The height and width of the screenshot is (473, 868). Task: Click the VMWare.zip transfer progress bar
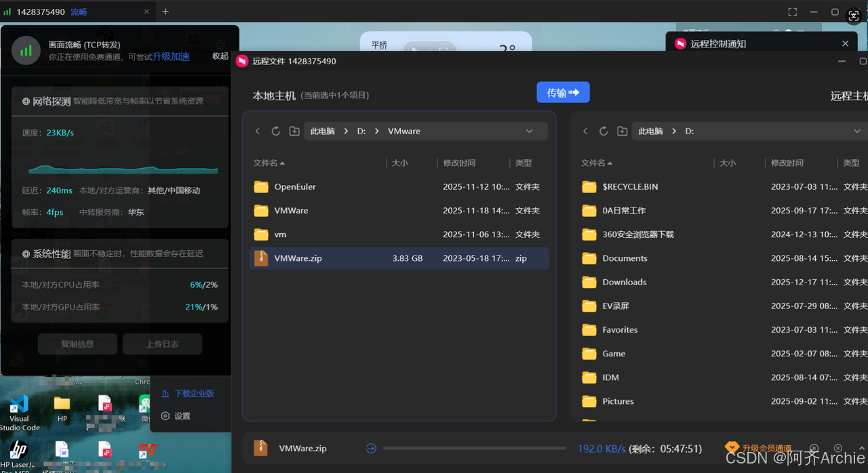pos(474,448)
